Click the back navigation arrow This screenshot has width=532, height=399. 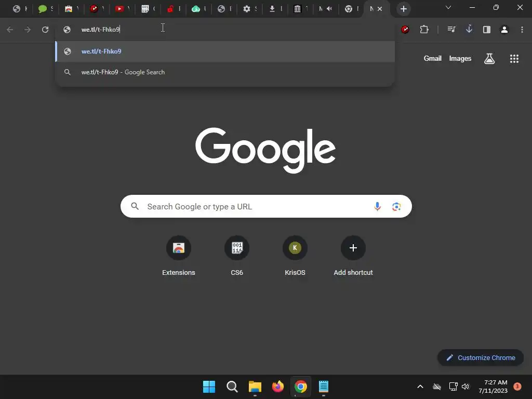click(x=10, y=30)
